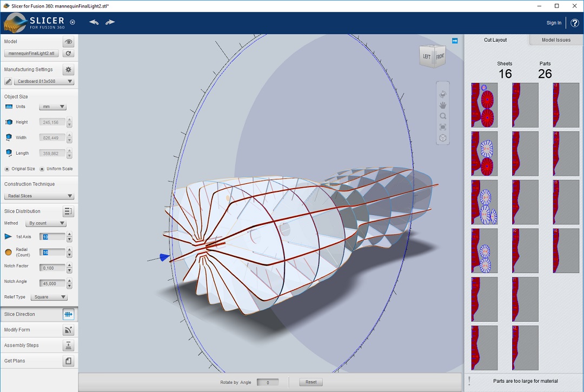Image resolution: width=584 pixels, height=392 pixels.
Task: Click the view cube FRONT face
Action: point(440,57)
